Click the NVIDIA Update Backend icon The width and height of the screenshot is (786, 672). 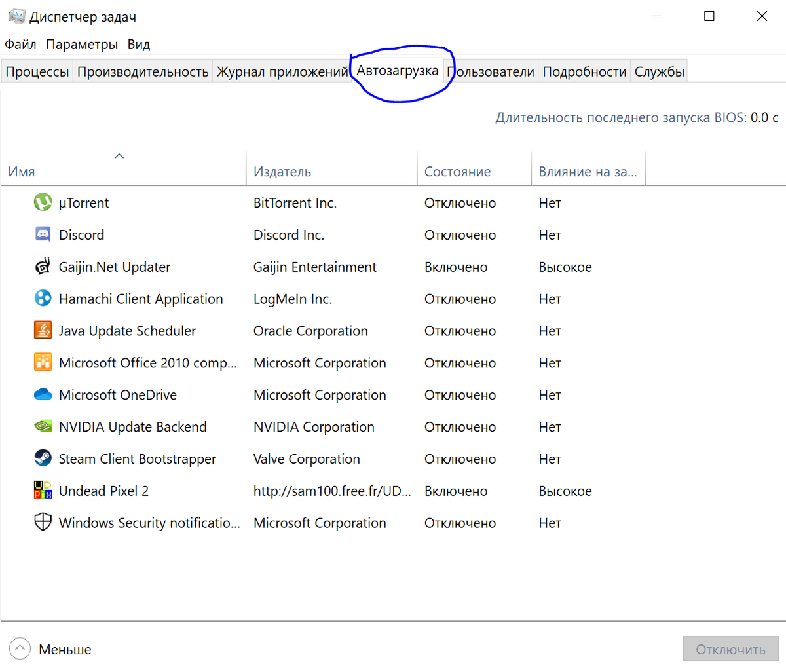click(x=43, y=426)
